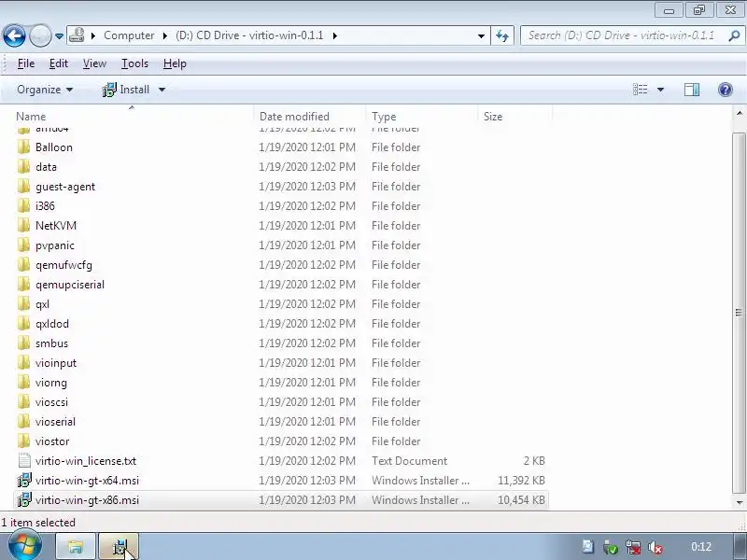Open the Help menu
This screenshot has height=560, width=747.
point(175,63)
